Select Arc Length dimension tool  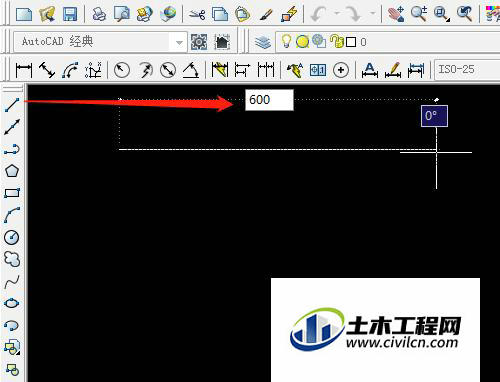(x=70, y=70)
